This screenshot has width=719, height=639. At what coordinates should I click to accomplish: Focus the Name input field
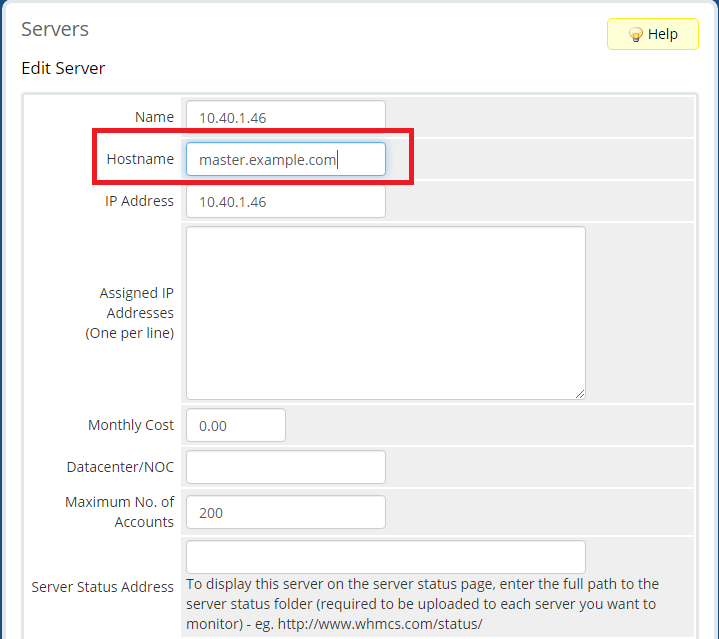[x=285, y=117]
